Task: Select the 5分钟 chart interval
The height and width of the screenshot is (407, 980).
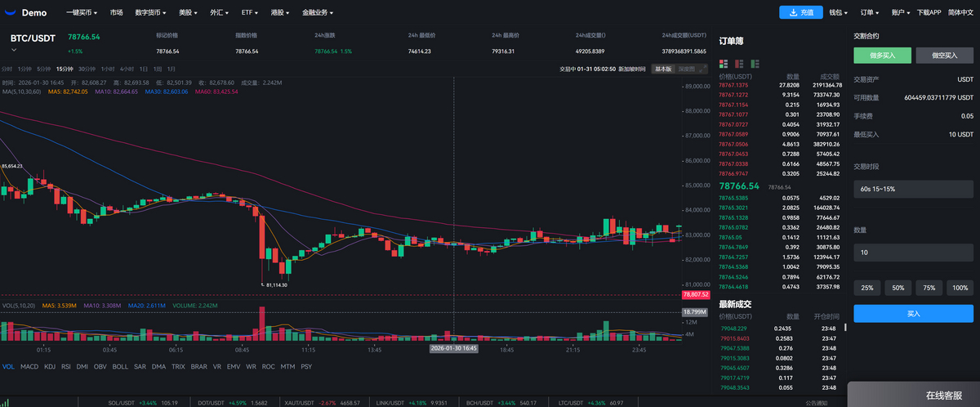Action: click(45, 69)
